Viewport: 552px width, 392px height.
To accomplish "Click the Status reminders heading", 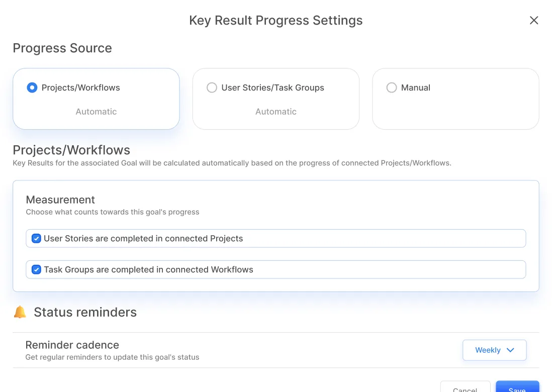I will (x=85, y=312).
